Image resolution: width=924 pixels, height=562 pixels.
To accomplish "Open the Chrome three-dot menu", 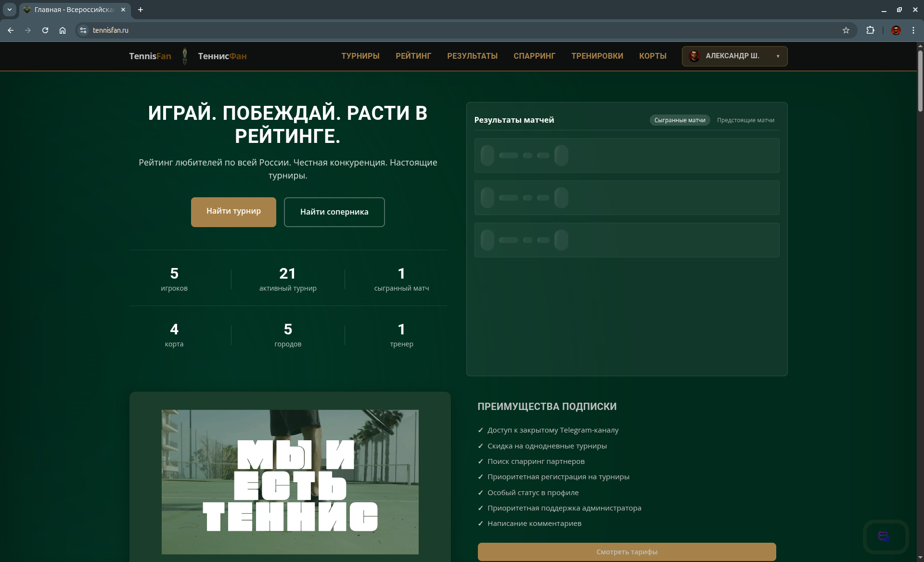I will tap(914, 30).
